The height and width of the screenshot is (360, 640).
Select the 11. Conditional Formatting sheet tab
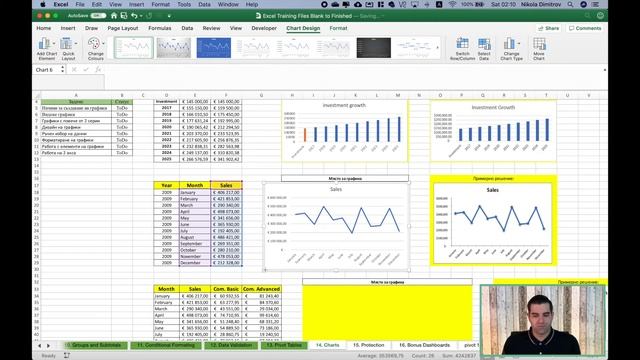click(x=166, y=345)
